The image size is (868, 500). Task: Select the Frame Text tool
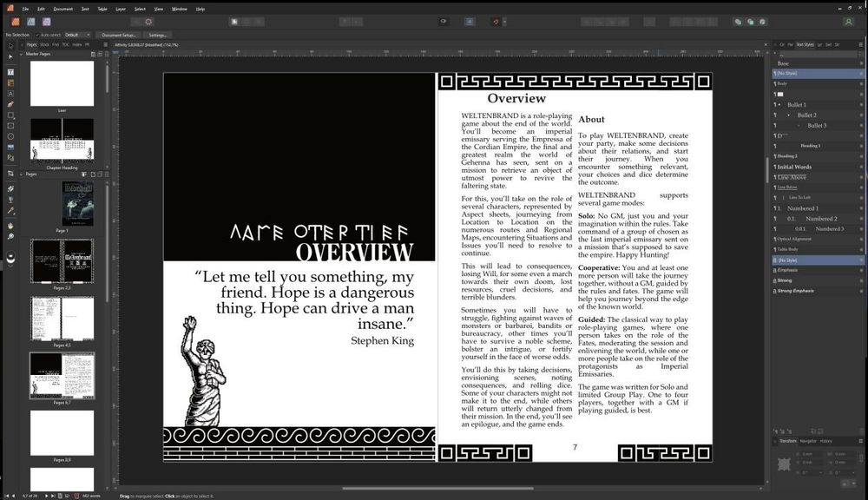coord(10,72)
